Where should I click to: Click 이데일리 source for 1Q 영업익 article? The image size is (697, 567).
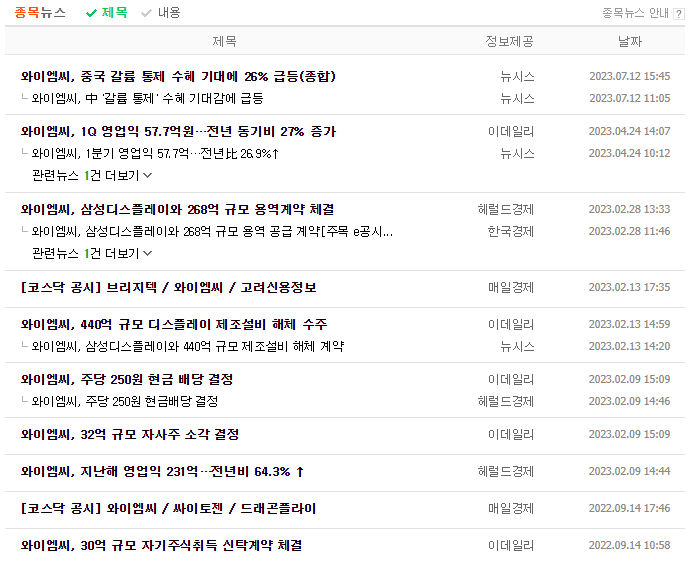pos(511,132)
